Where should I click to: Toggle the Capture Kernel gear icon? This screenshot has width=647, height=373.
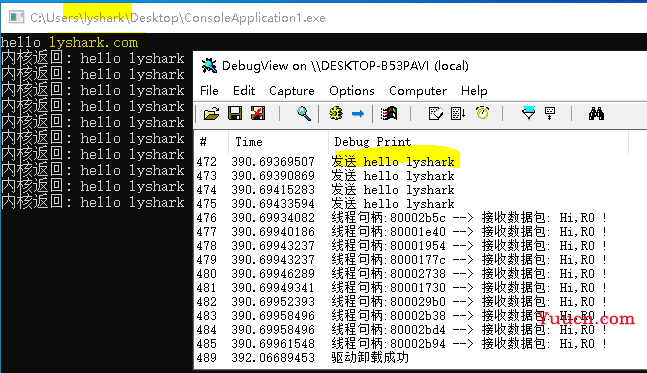(x=335, y=113)
